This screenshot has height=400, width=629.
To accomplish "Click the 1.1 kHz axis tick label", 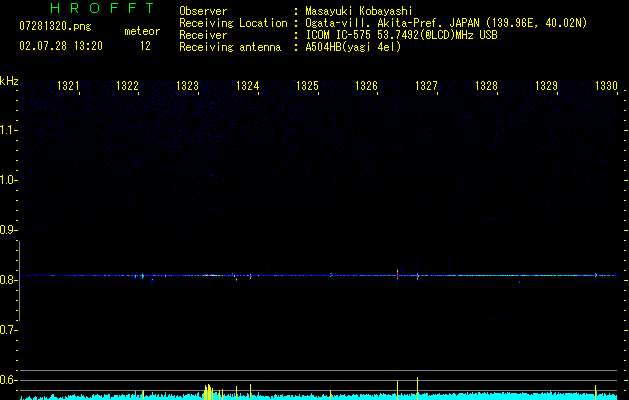I will point(7,130).
